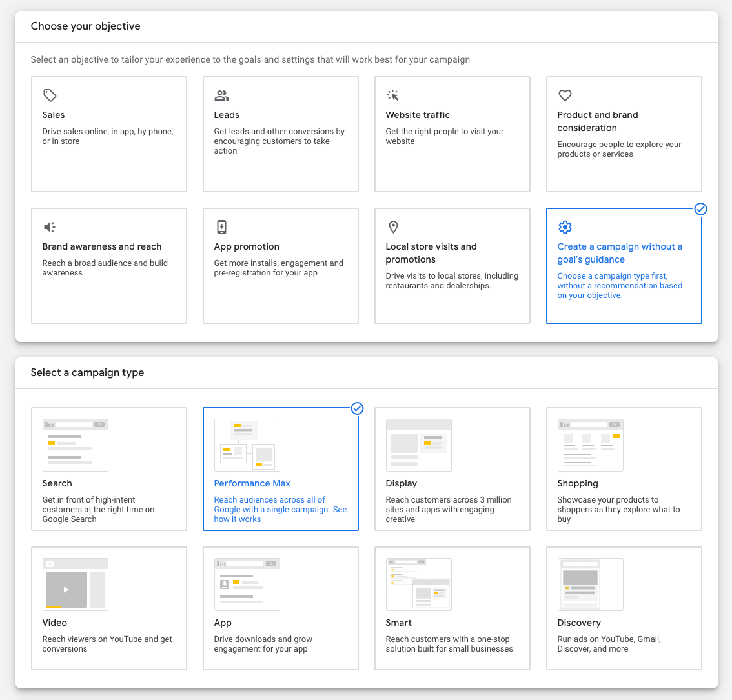
Task: Click the Create a campaign without a goal's guidance link
Action: click(620, 253)
